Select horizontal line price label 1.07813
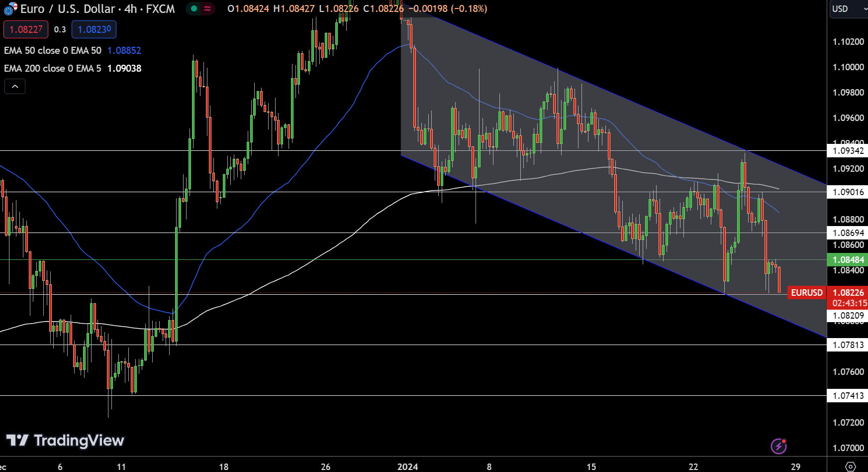The width and height of the screenshot is (868, 472). pos(848,345)
